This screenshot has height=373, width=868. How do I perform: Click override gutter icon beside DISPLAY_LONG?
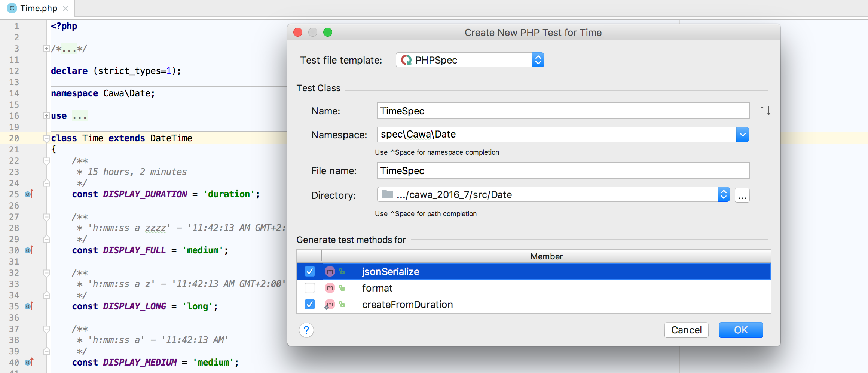pyautogui.click(x=29, y=306)
